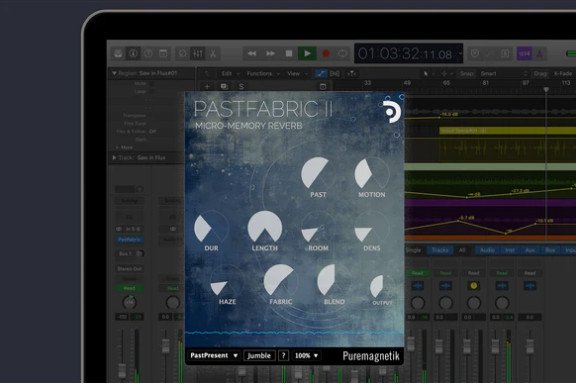Toggle the Inspector info icon
This screenshot has height=384, width=576.
[x=133, y=54]
